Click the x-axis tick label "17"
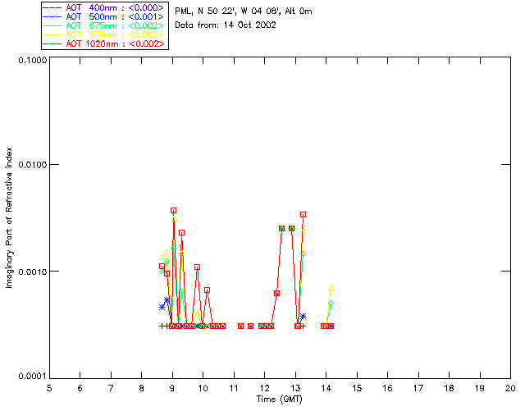This screenshot has width=525, height=420. point(418,388)
